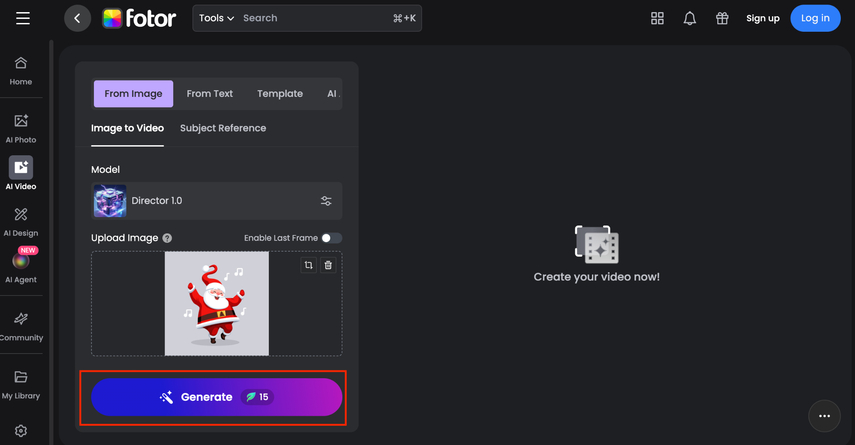Click the Santa image thumbnail
Image resolution: width=855 pixels, height=445 pixels.
[x=216, y=304]
